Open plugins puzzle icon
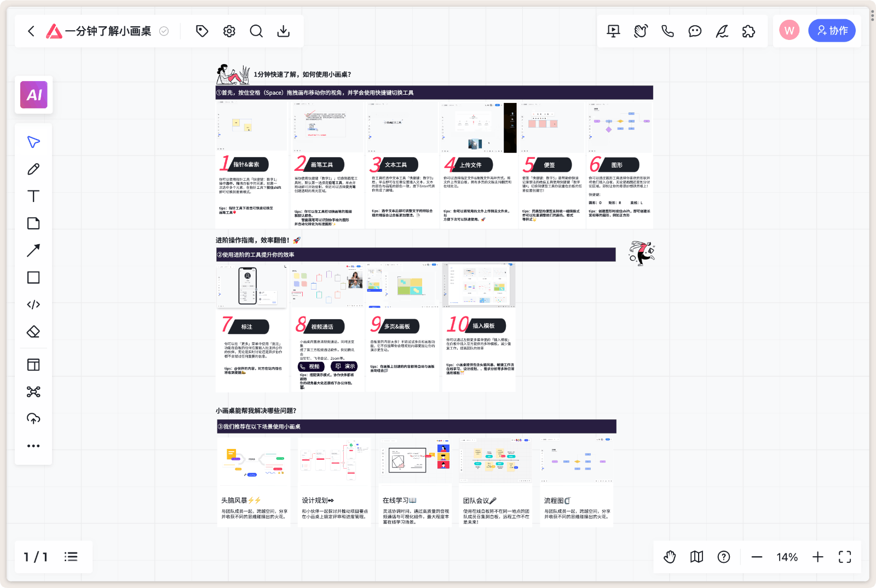Image resolution: width=876 pixels, height=588 pixels. [x=749, y=31]
